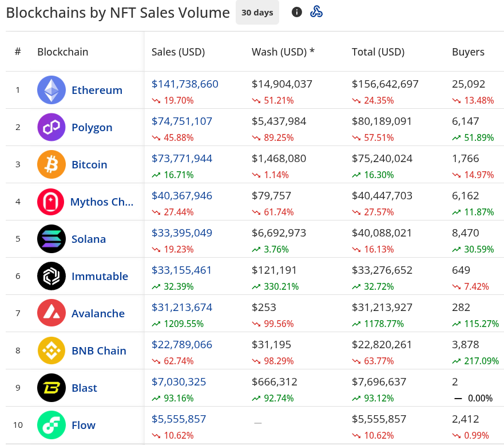
Task: Click Ethereum buyers count 25,092
Action: coord(469,84)
